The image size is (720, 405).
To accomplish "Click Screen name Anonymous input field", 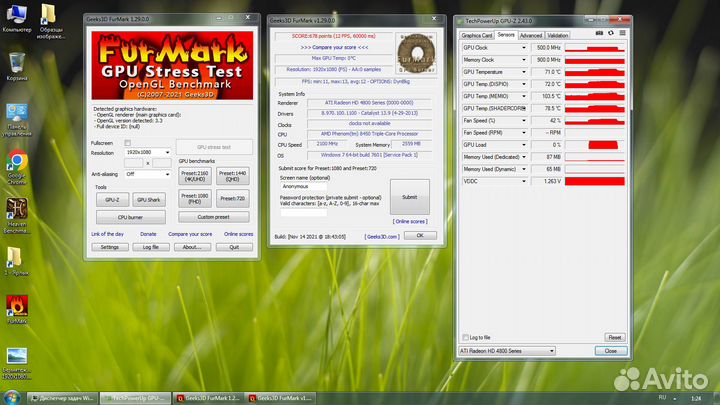I will [304, 186].
